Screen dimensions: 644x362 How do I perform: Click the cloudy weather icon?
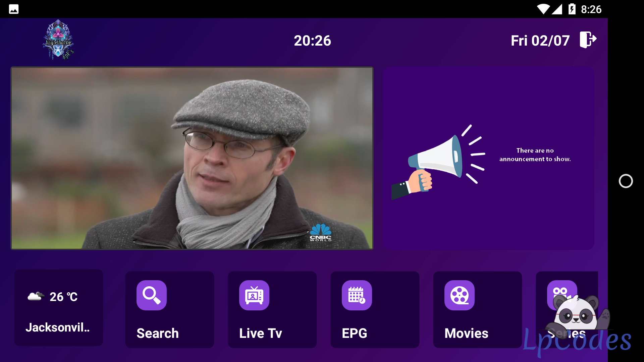click(36, 296)
